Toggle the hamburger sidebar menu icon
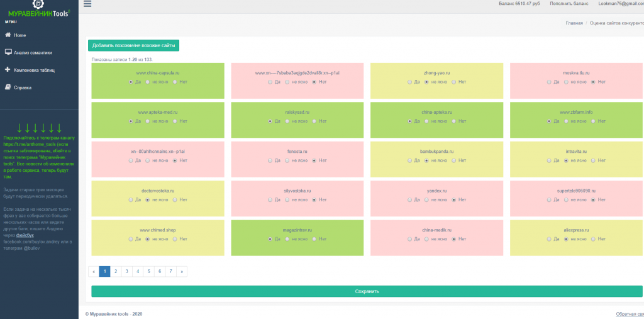 pyautogui.click(x=87, y=4)
